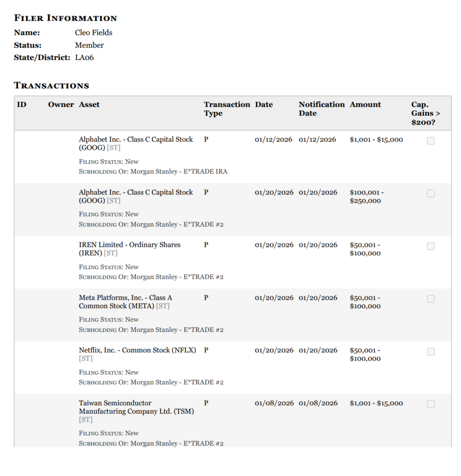The width and height of the screenshot is (461, 476).
Task: Click the Amount column header
Action: click(365, 105)
